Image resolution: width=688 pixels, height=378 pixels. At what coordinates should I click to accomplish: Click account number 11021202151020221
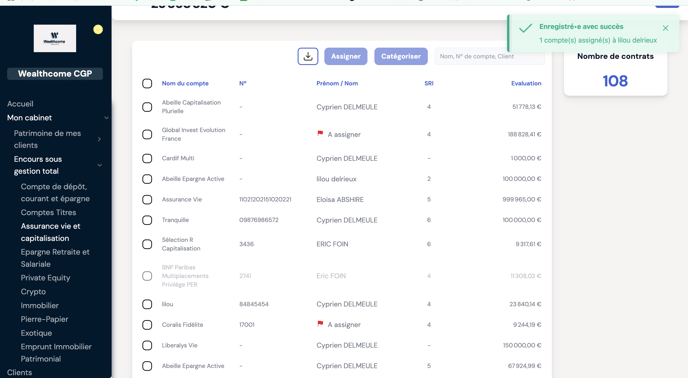(x=265, y=199)
